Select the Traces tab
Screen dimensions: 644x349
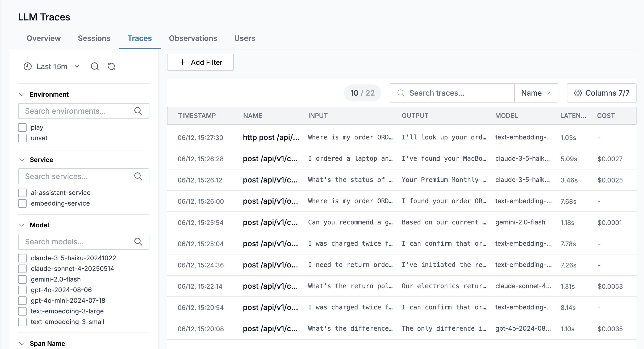point(140,38)
